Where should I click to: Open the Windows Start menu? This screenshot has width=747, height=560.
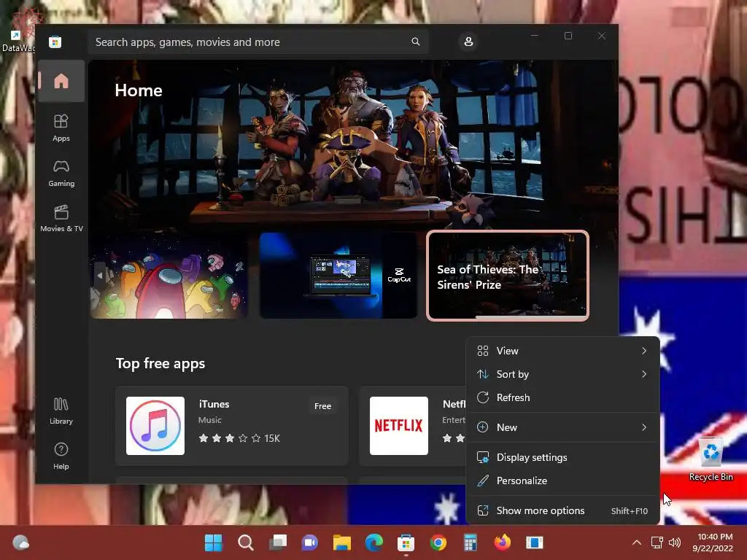point(214,542)
